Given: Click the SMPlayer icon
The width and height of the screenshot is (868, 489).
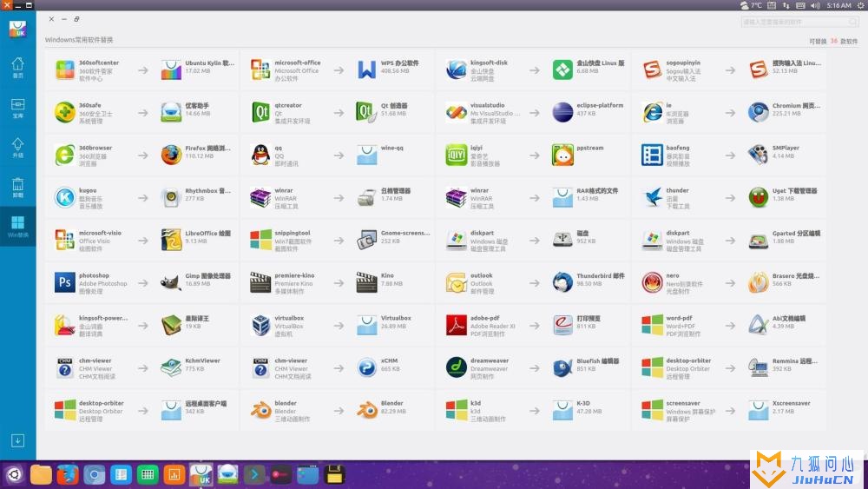Looking at the screenshot, I should (x=758, y=155).
